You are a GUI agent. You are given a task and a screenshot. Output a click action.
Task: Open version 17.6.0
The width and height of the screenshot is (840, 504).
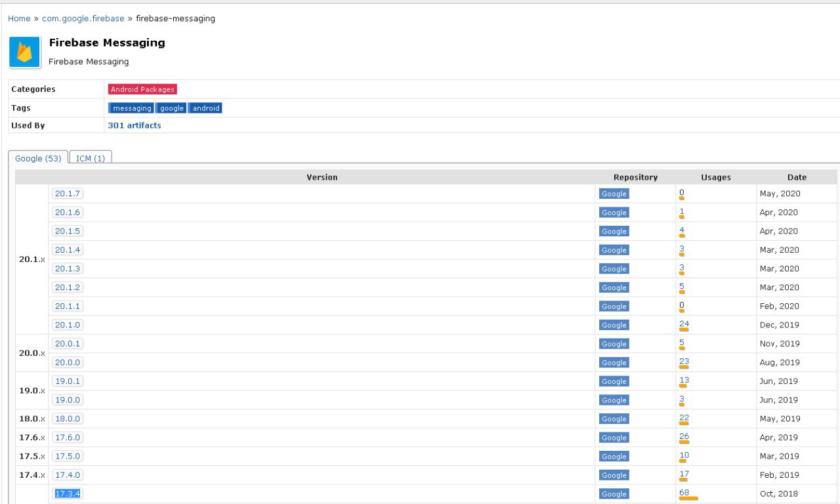click(x=68, y=437)
